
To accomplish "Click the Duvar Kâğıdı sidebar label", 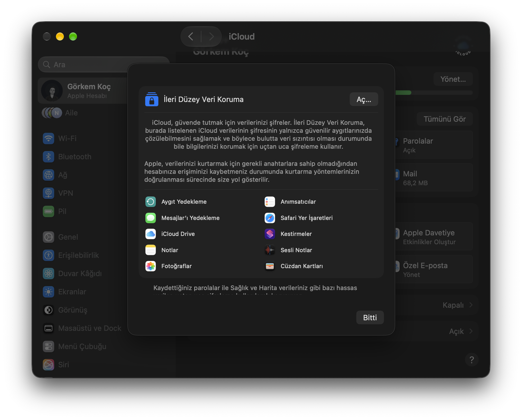I will [80, 274].
